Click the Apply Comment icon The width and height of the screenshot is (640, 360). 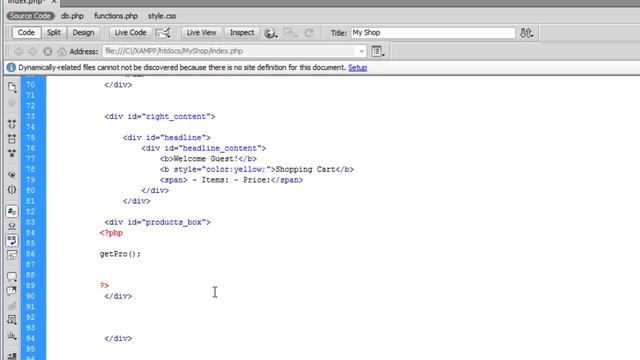12,277
